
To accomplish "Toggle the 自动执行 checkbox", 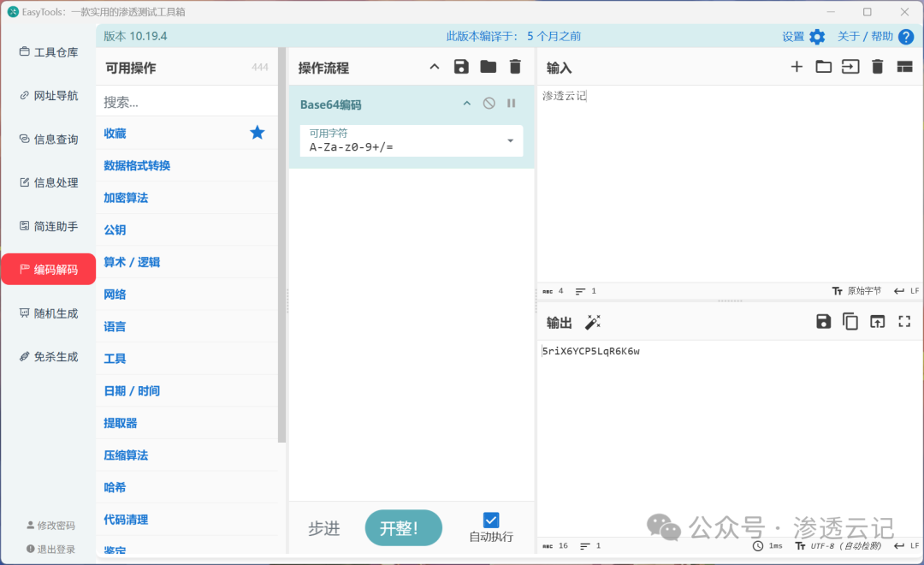I will 491,520.
